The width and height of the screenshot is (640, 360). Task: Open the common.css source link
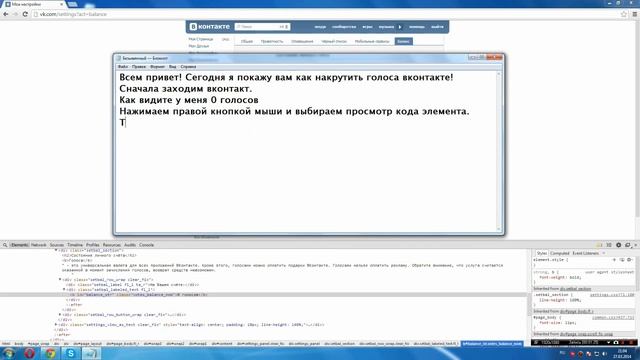pos(613,317)
